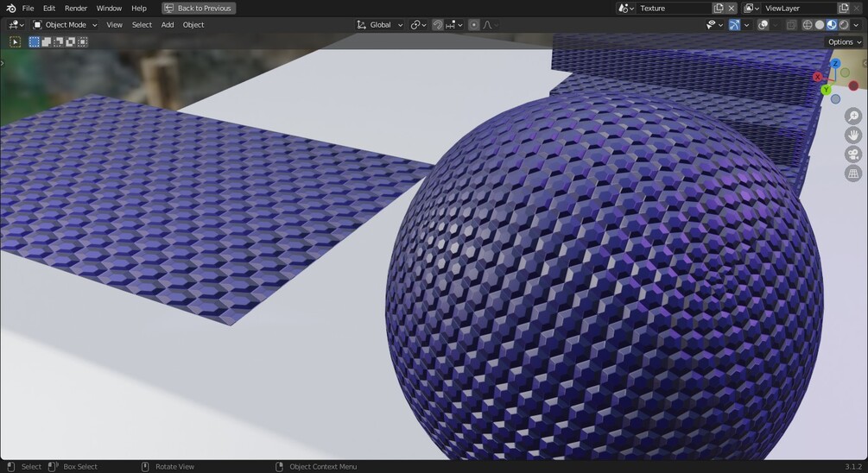Click the X axis gizmo handle
Viewport: 868px width, 473px height.
tap(818, 77)
